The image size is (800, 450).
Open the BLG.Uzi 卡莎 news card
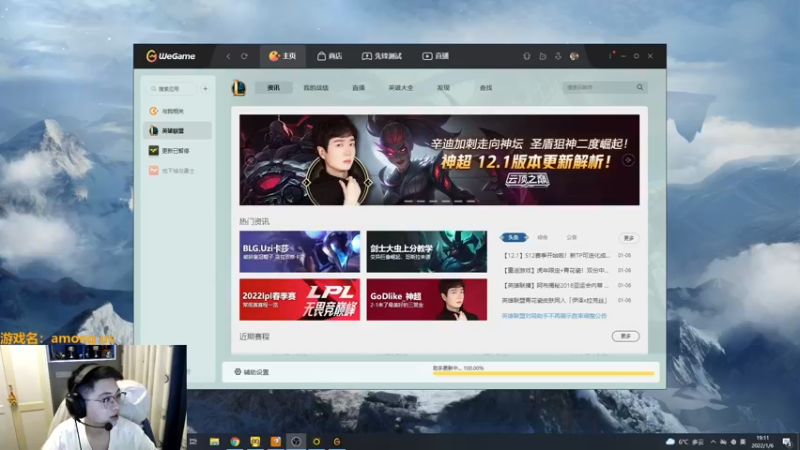point(299,252)
